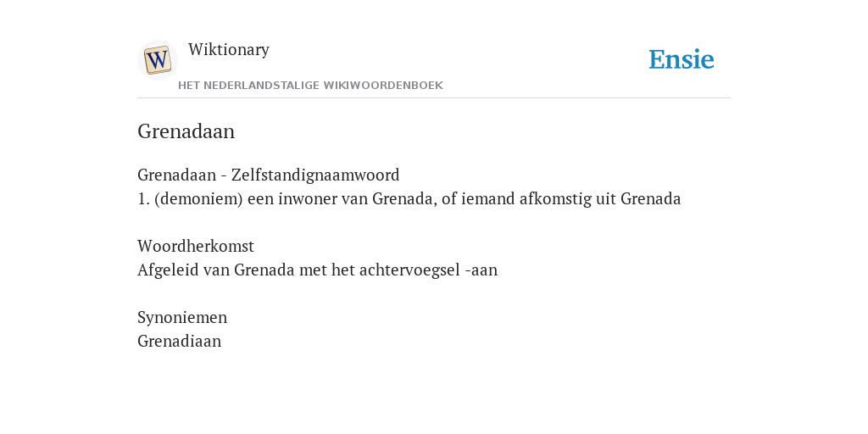Open the Ensie logo link
Viewport: 868px width, 434px height.
(x=681, y=59)
